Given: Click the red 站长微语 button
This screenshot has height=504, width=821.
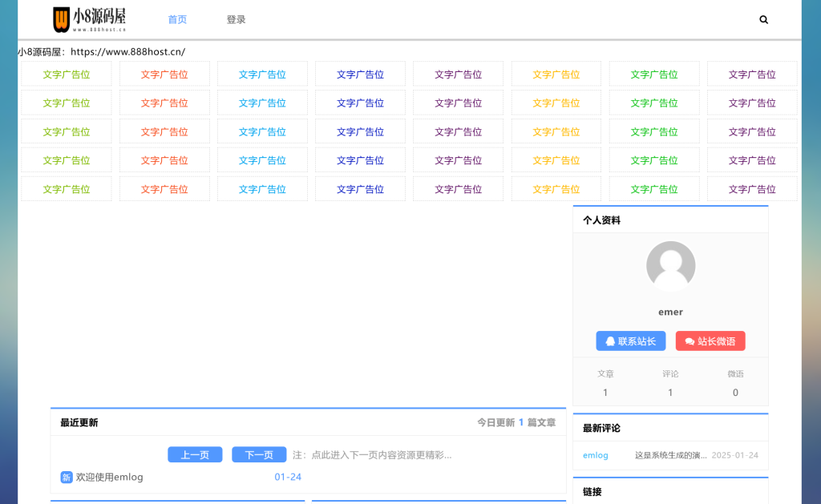Looking at the screenshot, I should (710, 341).
